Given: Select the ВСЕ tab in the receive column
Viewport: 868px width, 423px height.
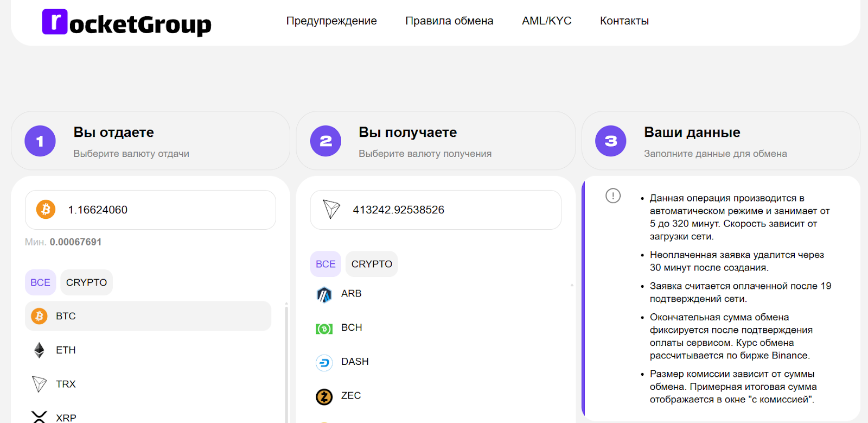Looking at the screenshot, I should tap(325, 264).
